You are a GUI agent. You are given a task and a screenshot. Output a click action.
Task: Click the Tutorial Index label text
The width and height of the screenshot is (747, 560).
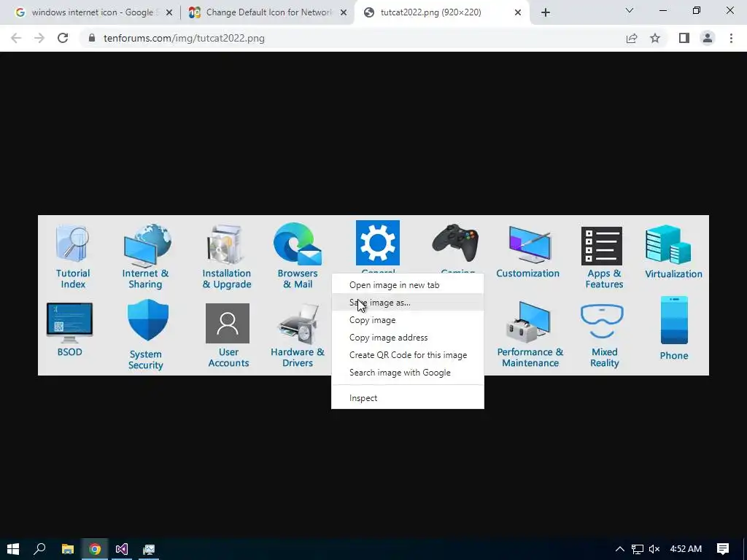73,279
